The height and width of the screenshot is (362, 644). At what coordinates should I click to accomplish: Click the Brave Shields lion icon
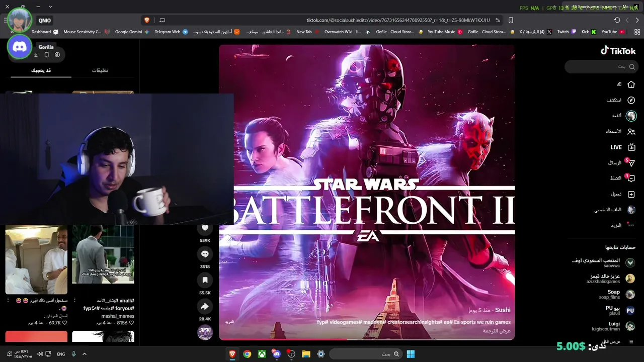[x=147, y=20]
